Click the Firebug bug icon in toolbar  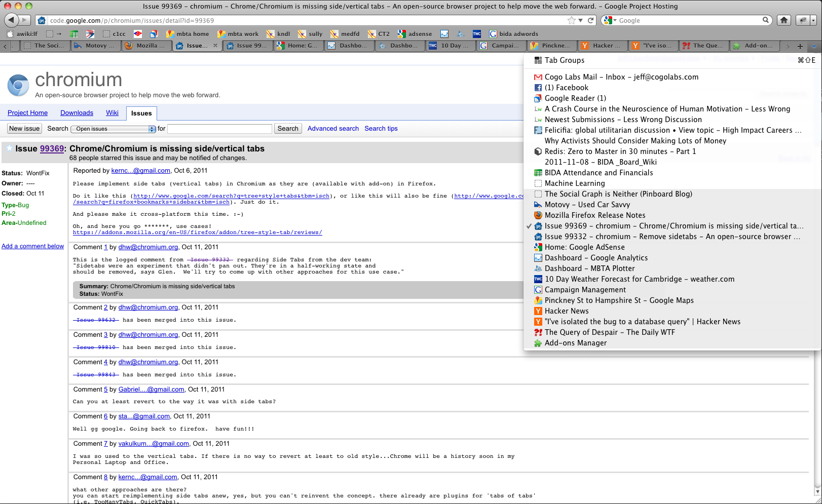(x=802, y=20)
